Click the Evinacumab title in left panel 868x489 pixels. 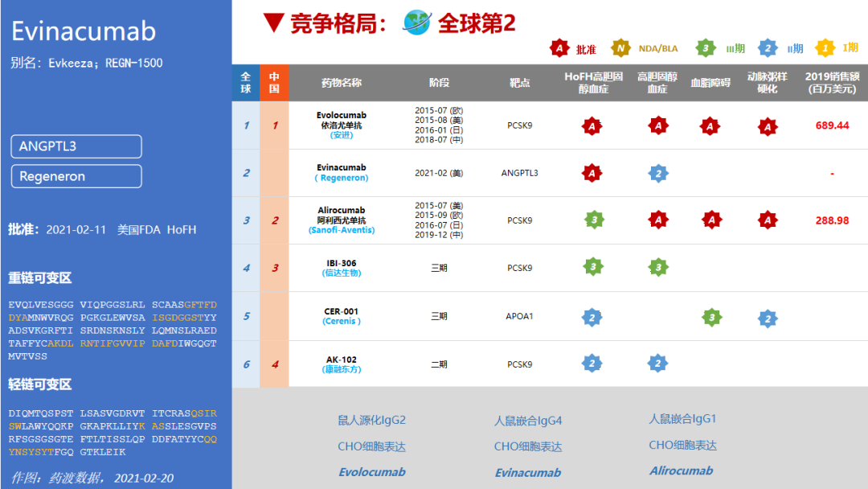pos(84,31)
